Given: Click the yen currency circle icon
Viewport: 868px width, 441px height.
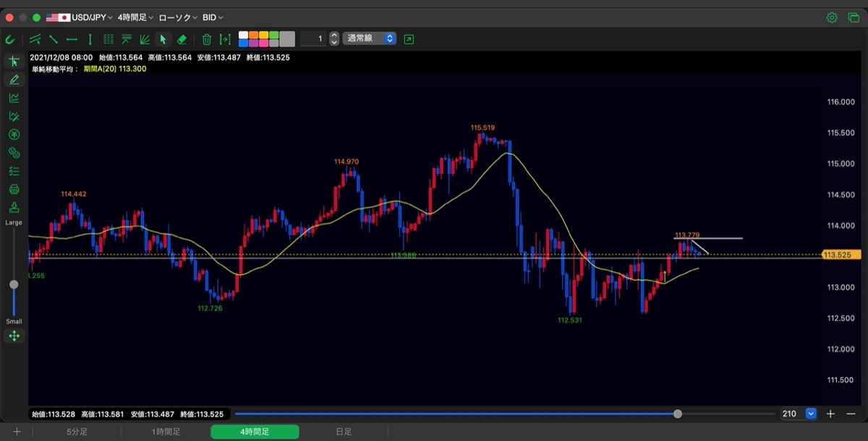Looking at the screenshot, I should click(14, 135).
